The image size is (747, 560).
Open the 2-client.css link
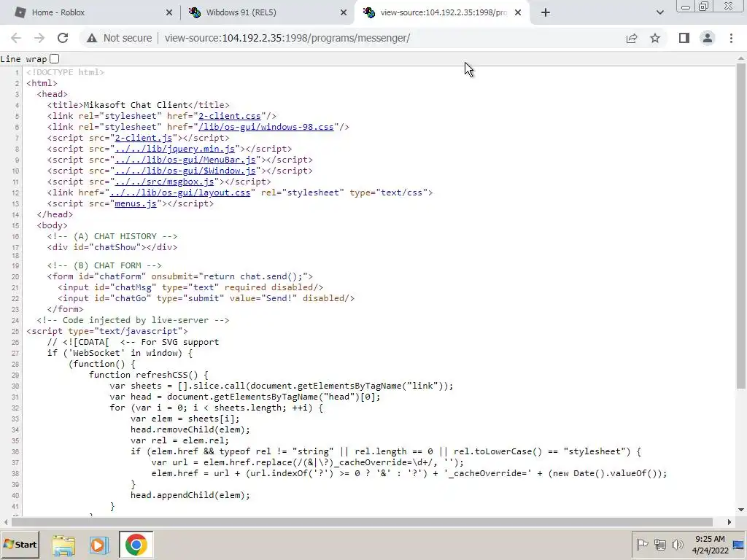230,116
